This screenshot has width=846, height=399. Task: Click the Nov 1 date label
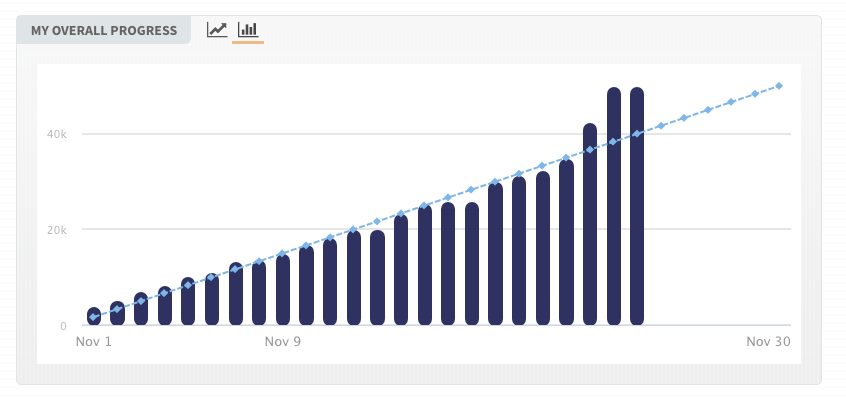pyautogui.click(x=93, y=342)
